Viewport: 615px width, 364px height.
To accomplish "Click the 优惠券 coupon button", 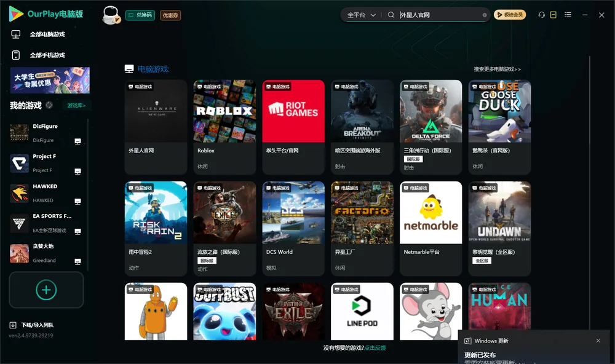I will [170, 15].
